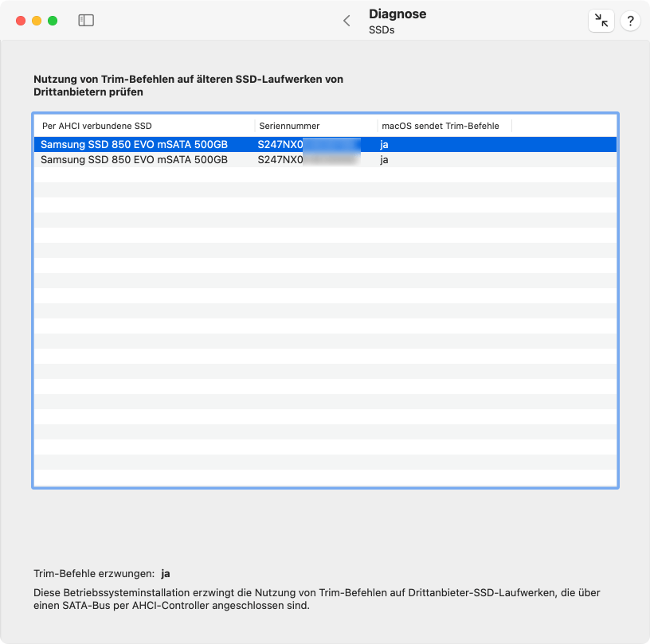Click the 'Diagnose' window title
Viewport: 650px width, 644px height.
pyautogui.click(x=397, y=14)
